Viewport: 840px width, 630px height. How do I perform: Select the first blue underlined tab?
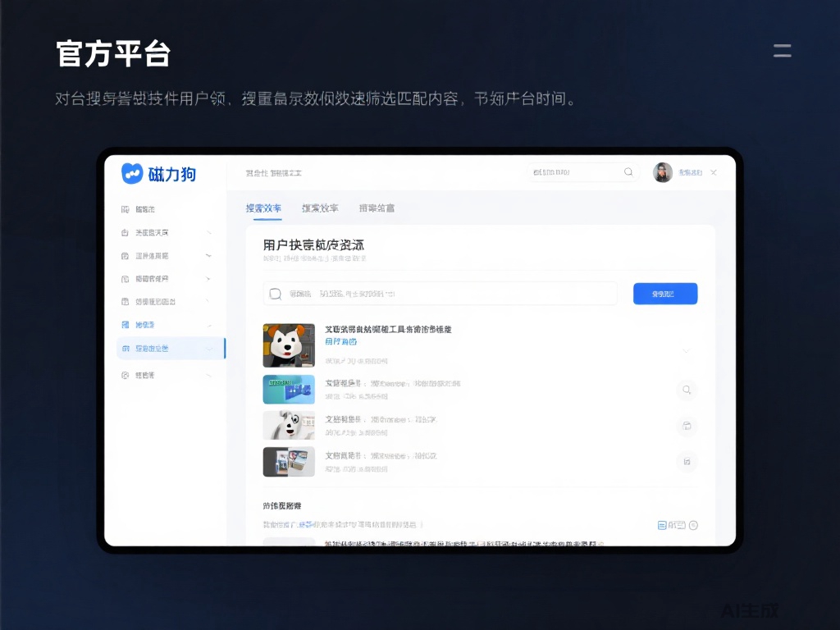(263, 208)
